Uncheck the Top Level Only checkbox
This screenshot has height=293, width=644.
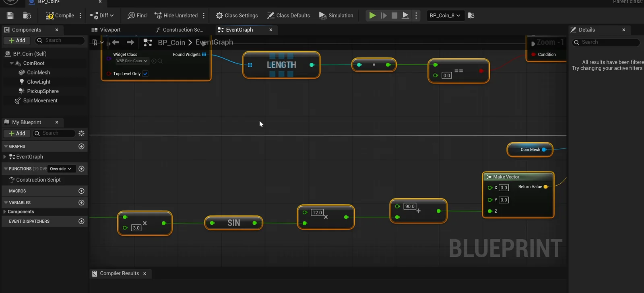coord(145,74)
